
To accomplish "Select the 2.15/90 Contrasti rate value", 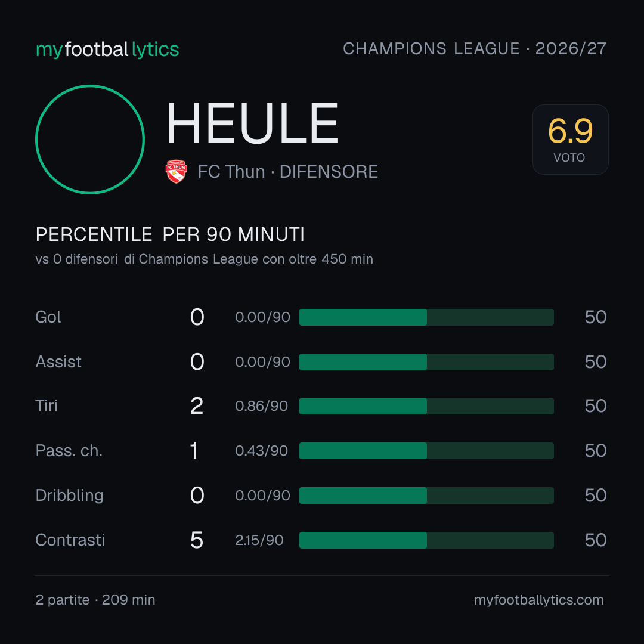I will click(x=259, y=540).
